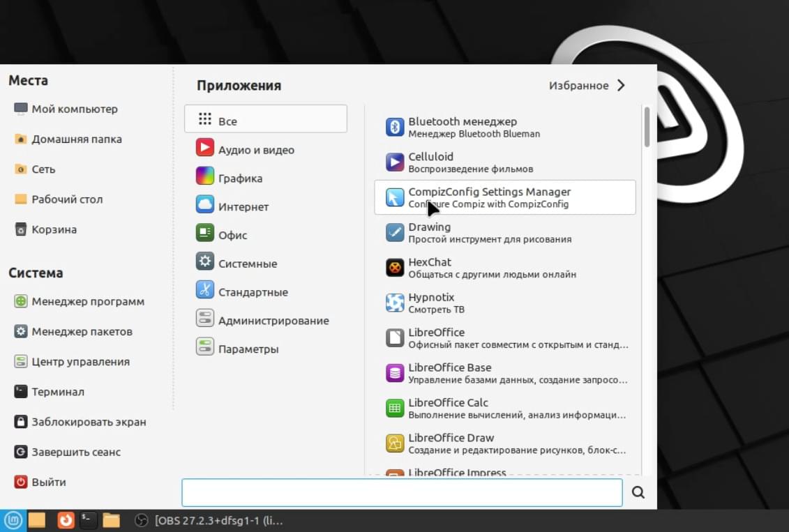Open the Drawing app
The height and width of the screenshot is (532, 789).
[x=504, y=233]
